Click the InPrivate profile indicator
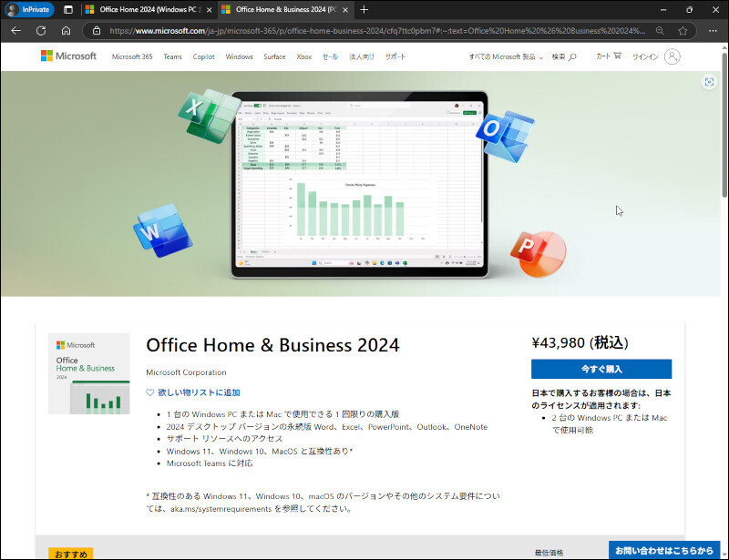Viewport: 729px width, 560px height. click(29, 9)
